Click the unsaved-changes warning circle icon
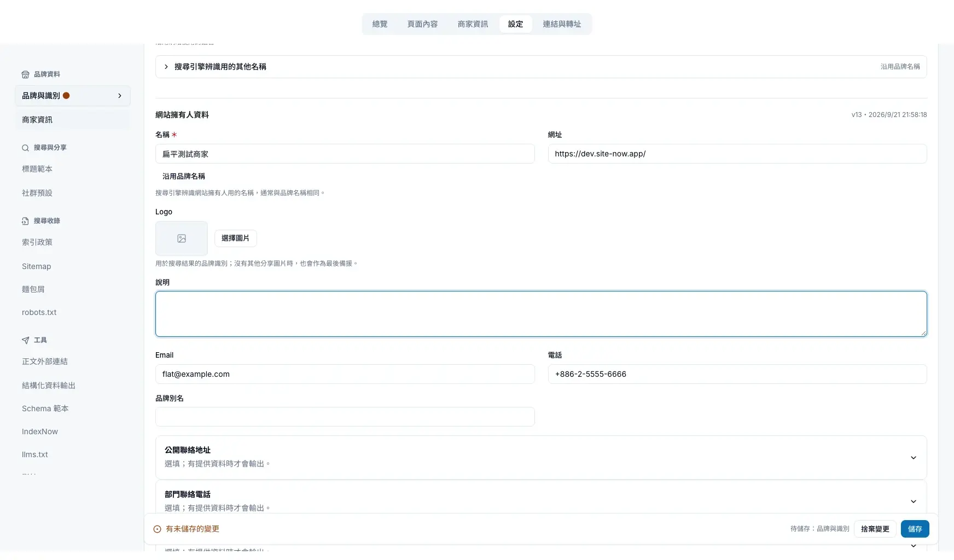 157,529
